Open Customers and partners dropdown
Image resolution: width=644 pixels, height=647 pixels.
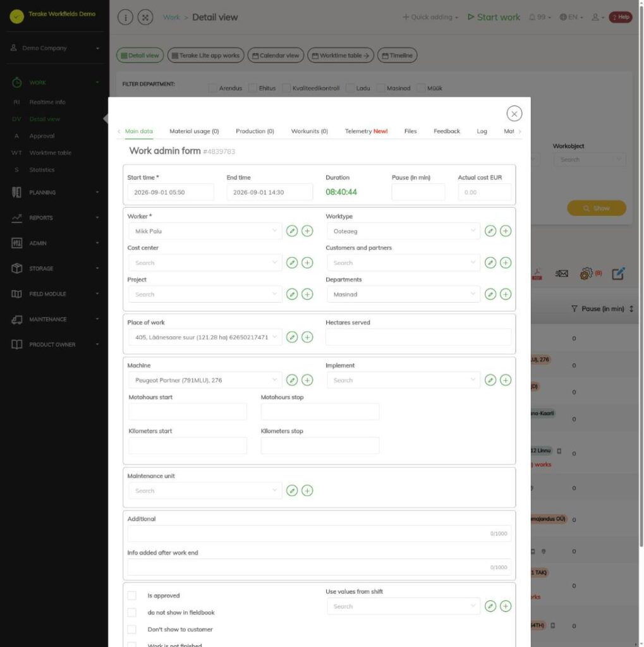point(403,263)
